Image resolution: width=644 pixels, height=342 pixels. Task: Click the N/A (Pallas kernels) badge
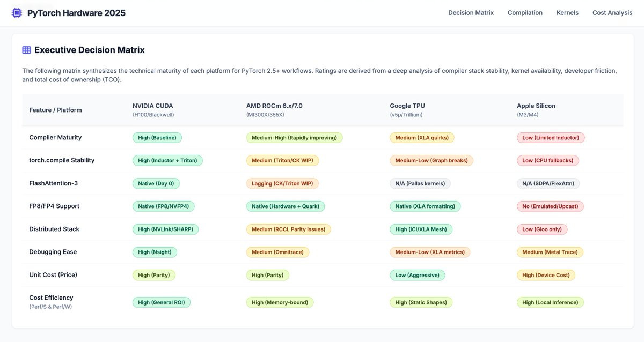[420, 183]
